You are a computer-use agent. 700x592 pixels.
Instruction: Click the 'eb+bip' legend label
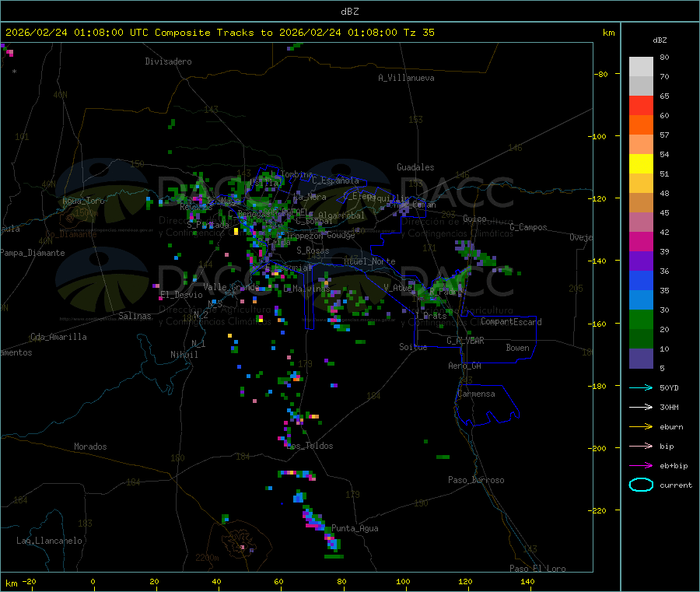tap(674, 466)
